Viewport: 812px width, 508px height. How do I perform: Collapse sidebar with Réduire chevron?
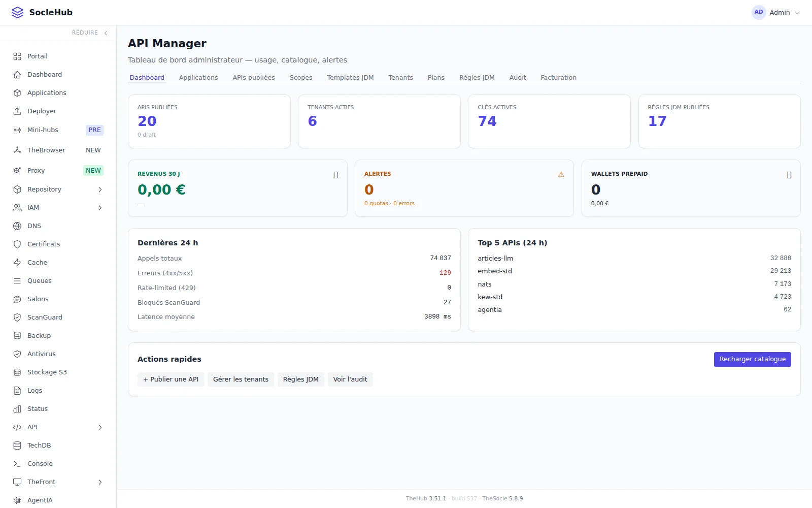click(106, 33)
